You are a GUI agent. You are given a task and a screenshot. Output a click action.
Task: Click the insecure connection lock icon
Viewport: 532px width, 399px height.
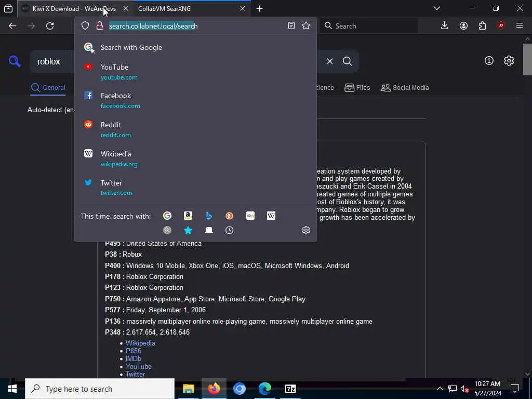[x=99, y=26]
